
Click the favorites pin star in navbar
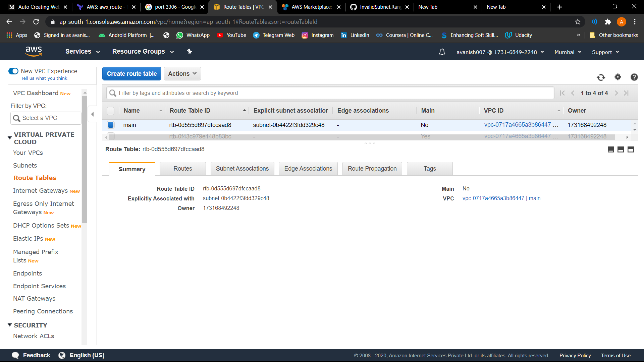click(190, 51)
